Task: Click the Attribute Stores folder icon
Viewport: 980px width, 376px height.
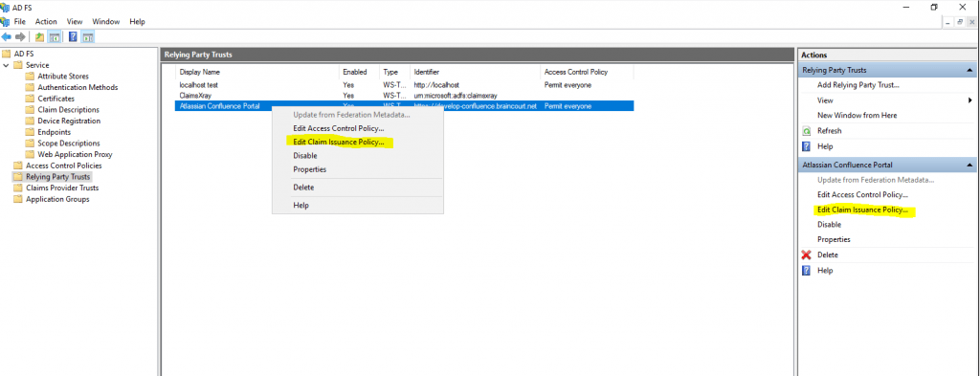Action: coord(30,77)
